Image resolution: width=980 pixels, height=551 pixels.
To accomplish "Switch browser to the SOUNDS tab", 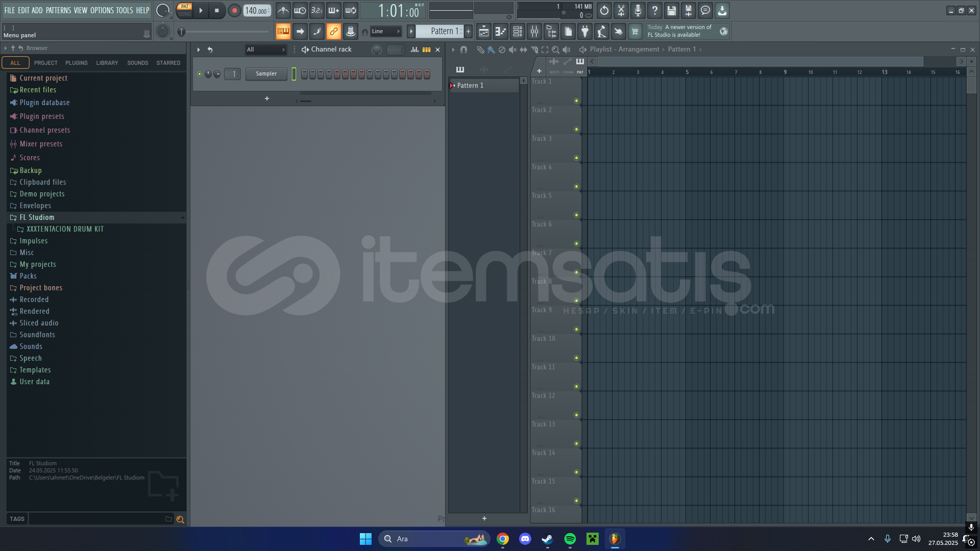I will (138, 63).
